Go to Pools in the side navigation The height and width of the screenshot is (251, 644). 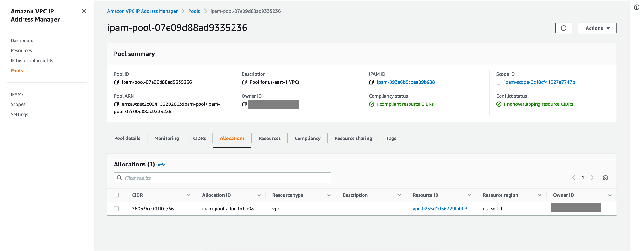(17, 71)
